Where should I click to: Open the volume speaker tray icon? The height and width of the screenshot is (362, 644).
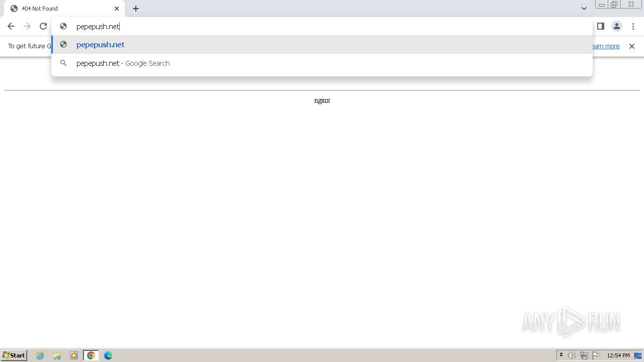(572, 355)
